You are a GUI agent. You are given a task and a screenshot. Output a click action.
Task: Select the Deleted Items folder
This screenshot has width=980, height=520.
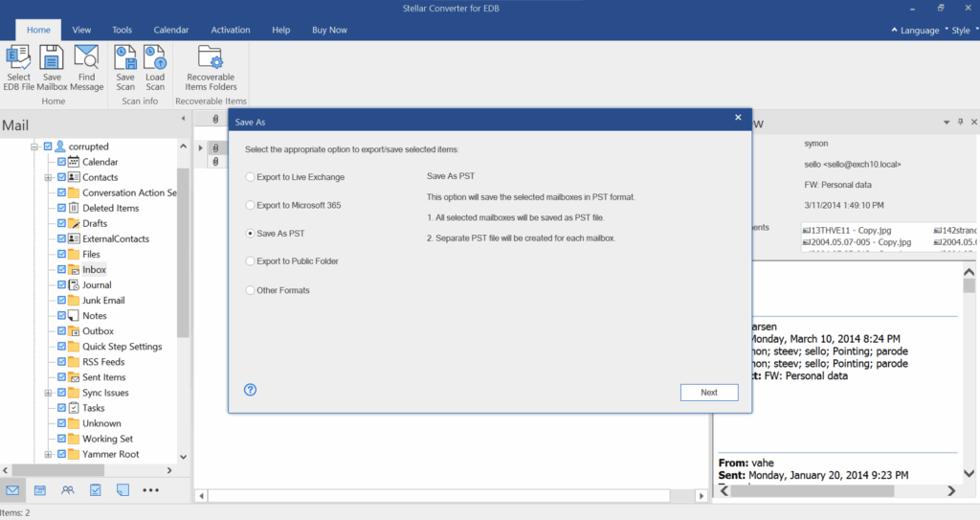pos(111,209)
